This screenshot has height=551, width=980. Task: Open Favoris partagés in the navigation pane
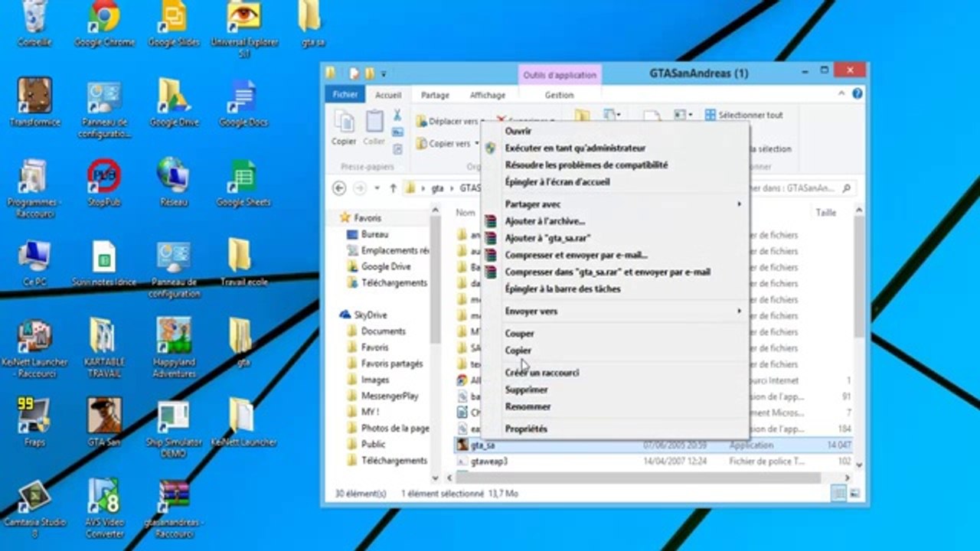point(392,364)
